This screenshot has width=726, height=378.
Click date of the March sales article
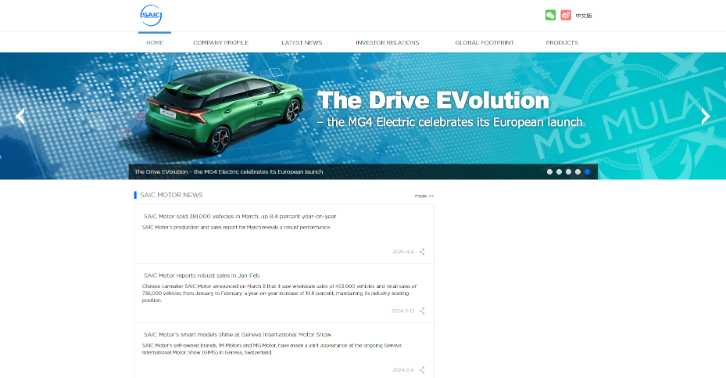403,252
